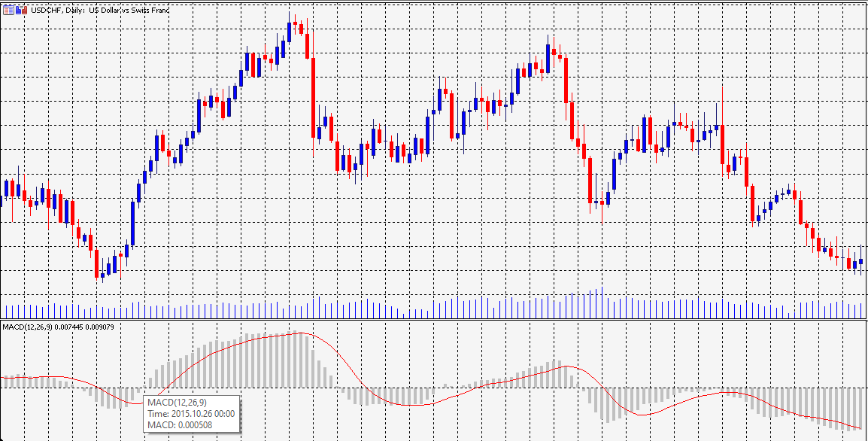The width and height of the screenshot is (868, 441).
Task: Click the blue-red bars icon beside USDCHF title
Action: 23,10
